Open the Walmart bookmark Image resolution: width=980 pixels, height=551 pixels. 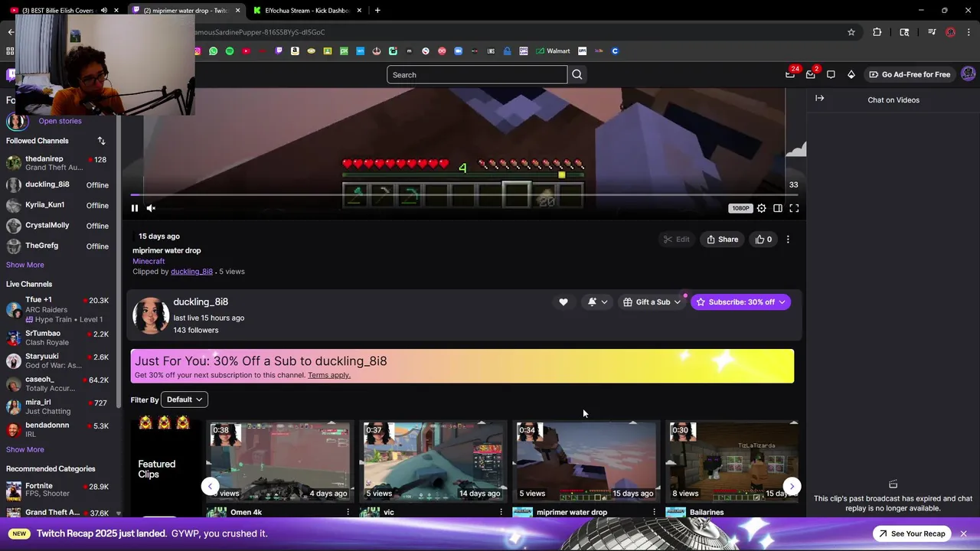(552, 51)
